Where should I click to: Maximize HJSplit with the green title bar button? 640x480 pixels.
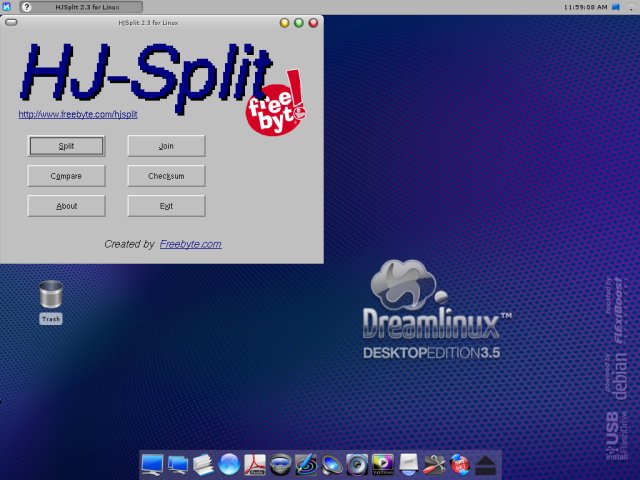299,23
